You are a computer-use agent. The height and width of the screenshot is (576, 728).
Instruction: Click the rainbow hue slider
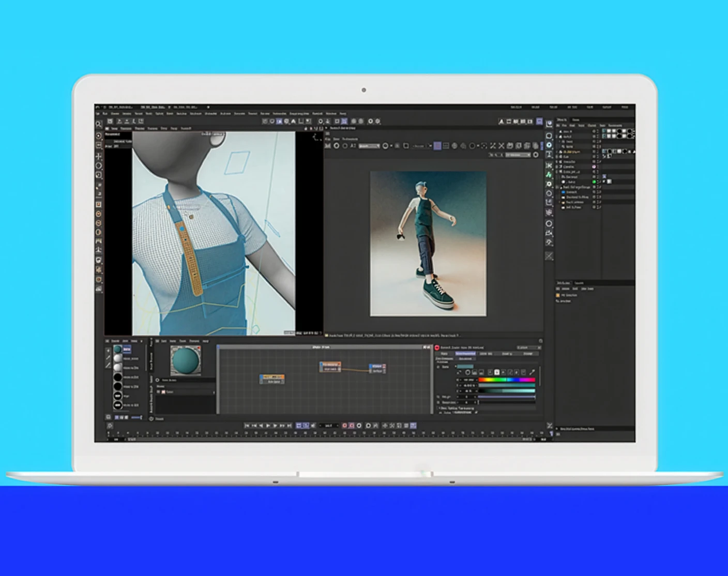point(507,380)
